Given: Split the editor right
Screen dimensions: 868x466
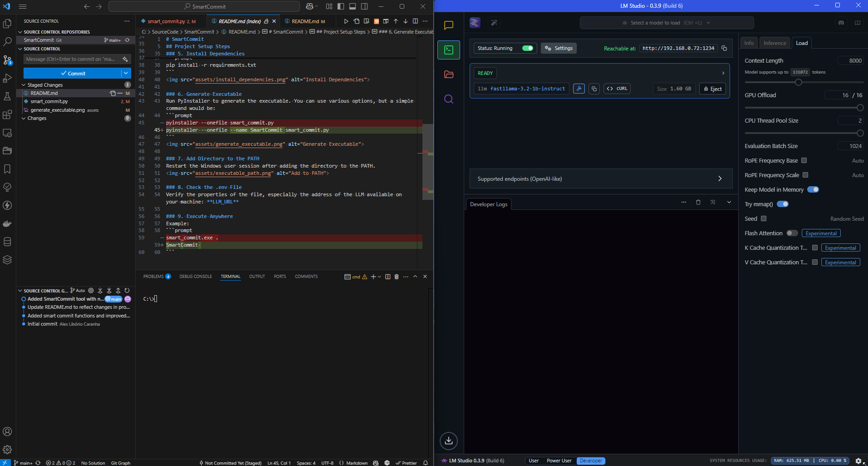Looking at the screenshot, I should click(415, 21).
